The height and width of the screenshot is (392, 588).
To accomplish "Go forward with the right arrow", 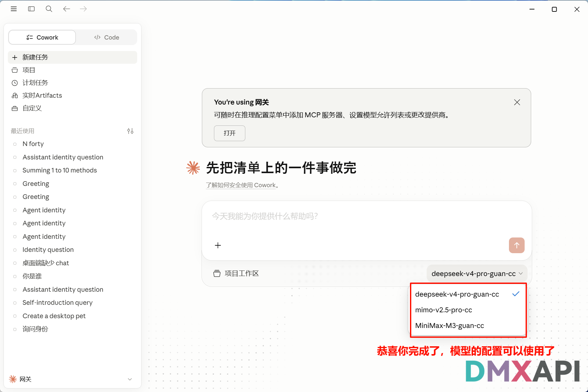I will click(x=83, y=9).
